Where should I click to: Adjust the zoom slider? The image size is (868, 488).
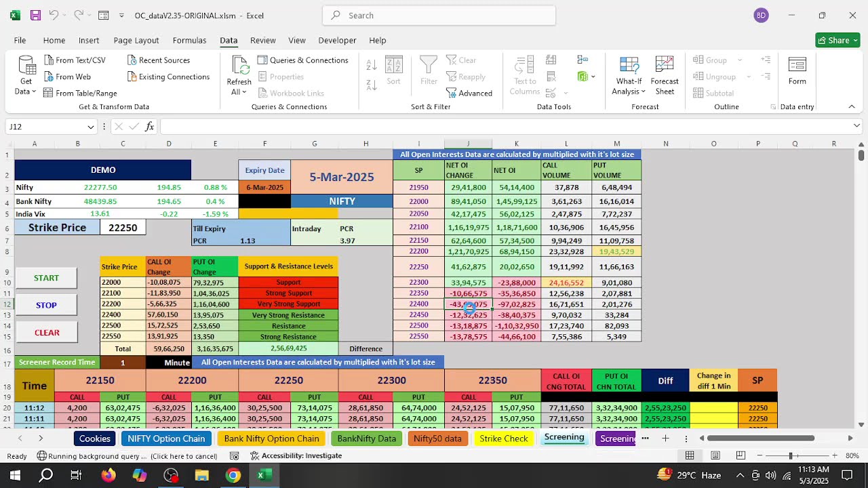[x=790, y=455]
